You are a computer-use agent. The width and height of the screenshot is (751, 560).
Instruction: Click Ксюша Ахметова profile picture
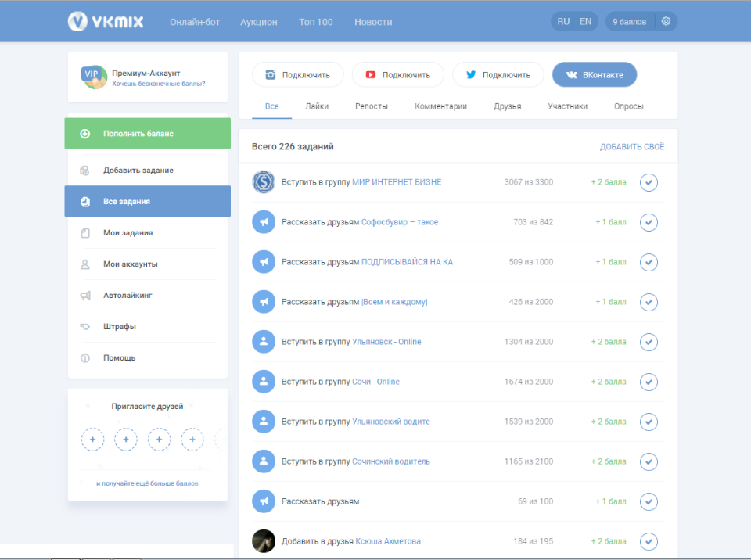pos(264,541)
